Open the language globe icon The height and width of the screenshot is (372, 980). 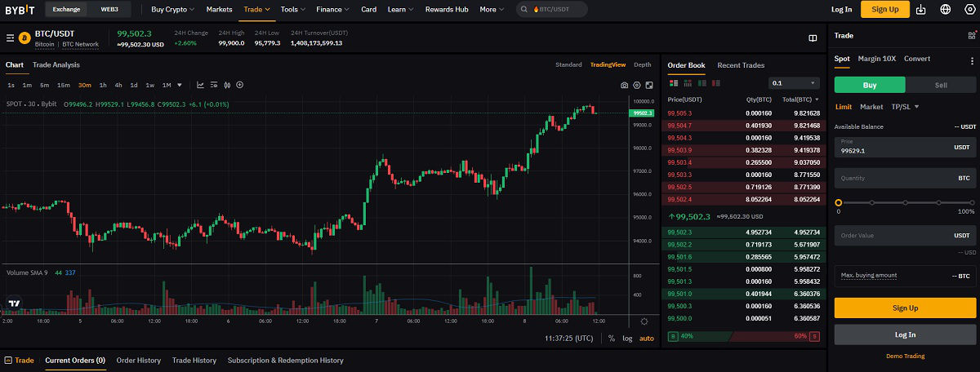946,10
